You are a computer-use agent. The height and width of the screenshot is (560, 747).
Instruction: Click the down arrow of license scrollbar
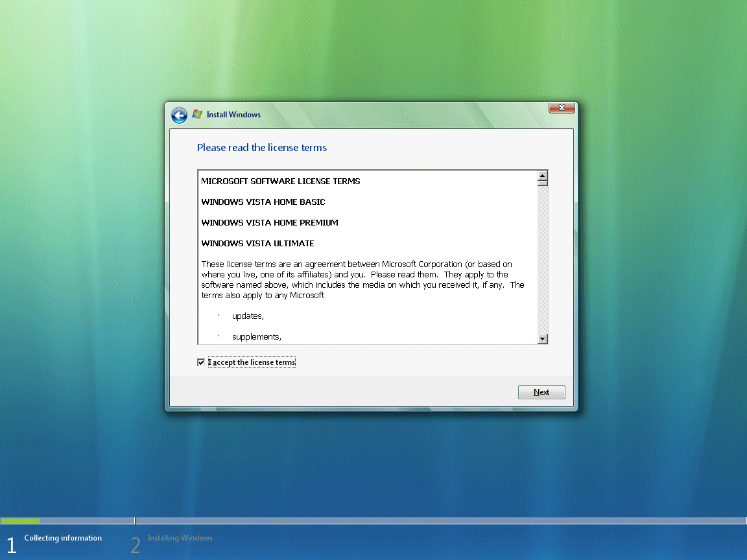click(x=543, y=339)
